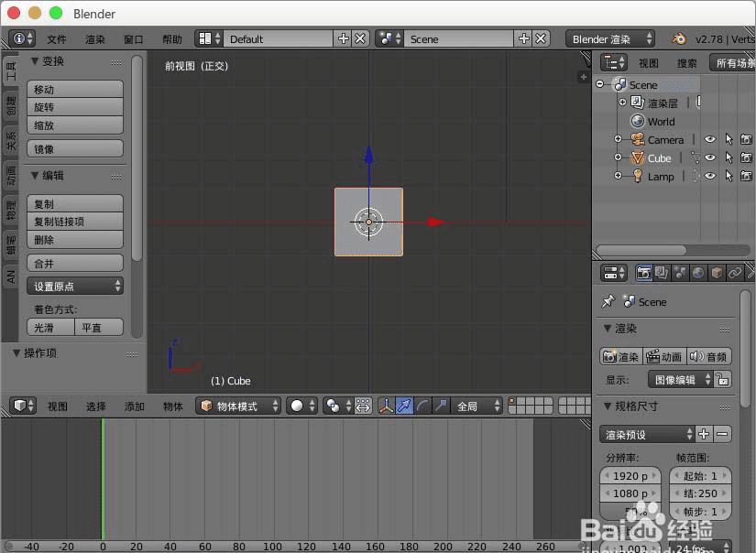Toggle Lamp selectability arrow icon

click(729, 176)
